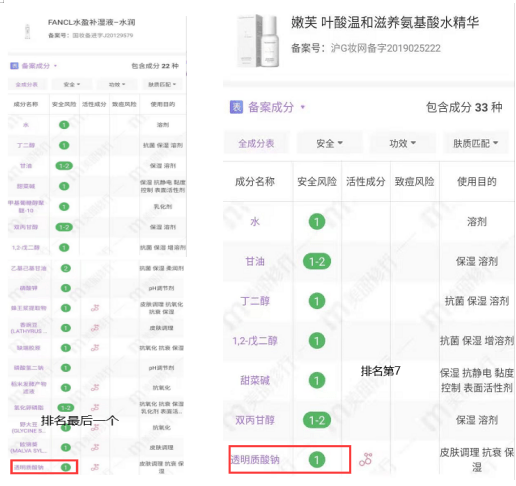Screen dimensions: 516x486
Task: Click 抗菌 保湿 增溶剂 purpose cell, 嫩芙 panel
Action: click(477, 341)
